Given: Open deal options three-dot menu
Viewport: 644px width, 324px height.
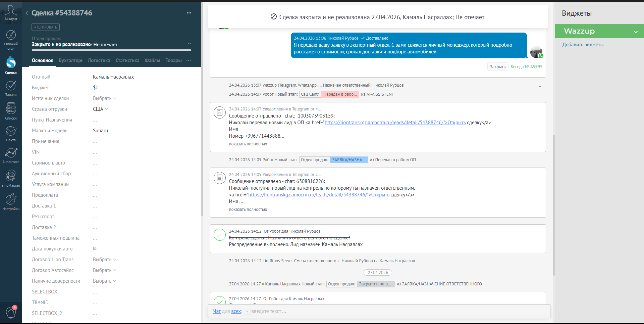Looking at the screenshot, I should point(189,13).
